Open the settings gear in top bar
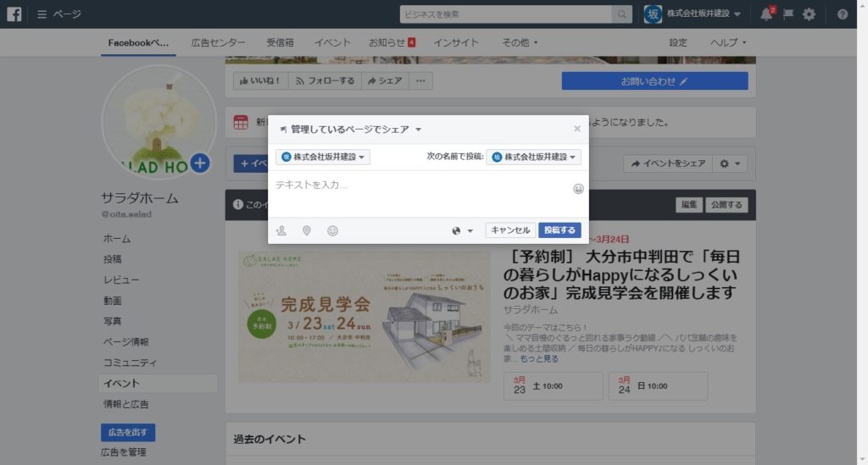Image resolution: width=868 pixels, height=465 pixels. click(809, 14)
